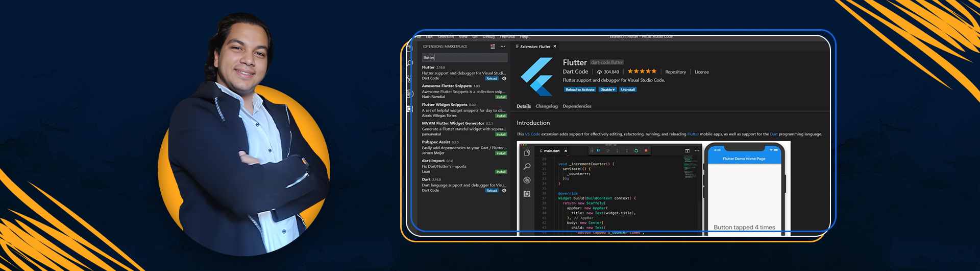
Task: Click the preview editor's more actions ellipsis
Action: (x=697, y=151)
